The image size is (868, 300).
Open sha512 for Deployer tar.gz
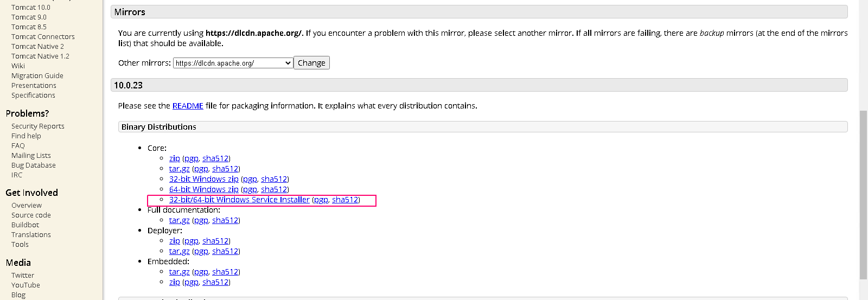click(225, 251)
